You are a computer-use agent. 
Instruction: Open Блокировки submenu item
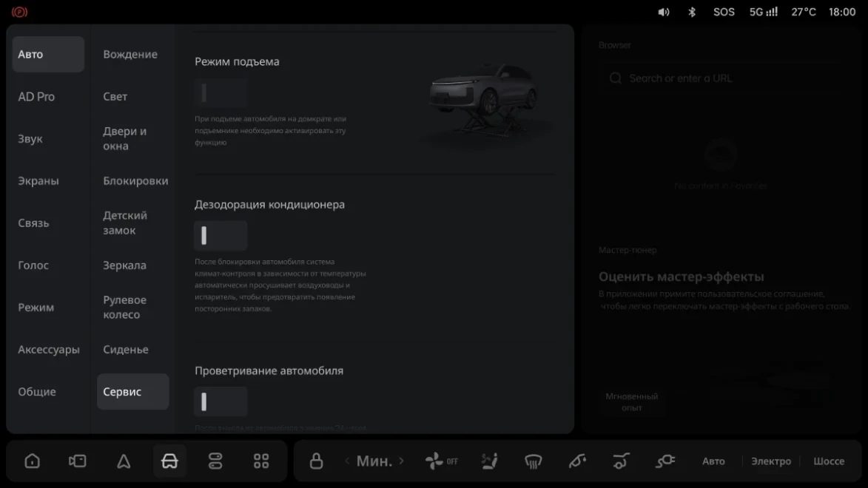click(135, 181)
